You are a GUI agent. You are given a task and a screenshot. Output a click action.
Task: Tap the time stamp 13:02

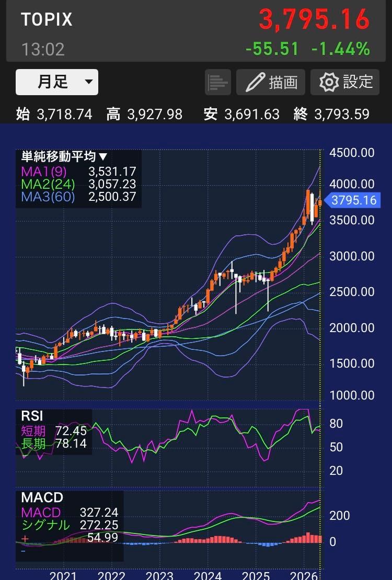(43, 50)
